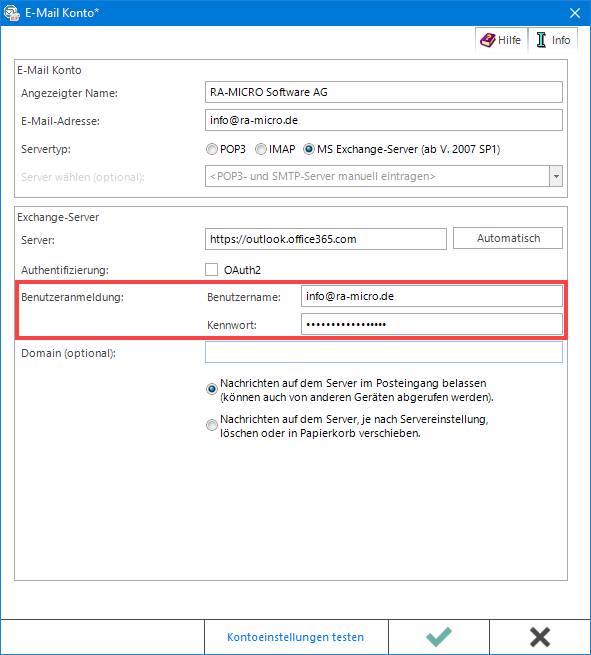Focus the Exchange Server URL field
Screen dimensions: 591x655
click(326, 239)
